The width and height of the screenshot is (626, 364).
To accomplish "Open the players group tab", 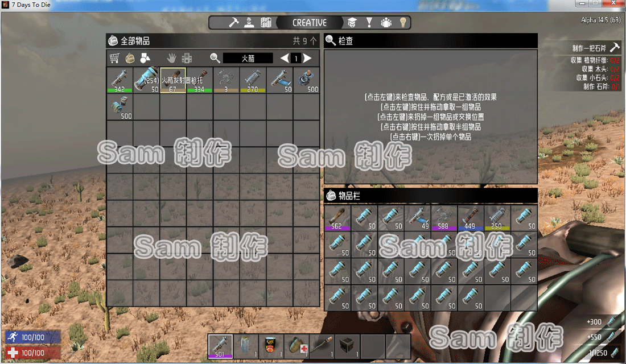I will pos(386,22).
